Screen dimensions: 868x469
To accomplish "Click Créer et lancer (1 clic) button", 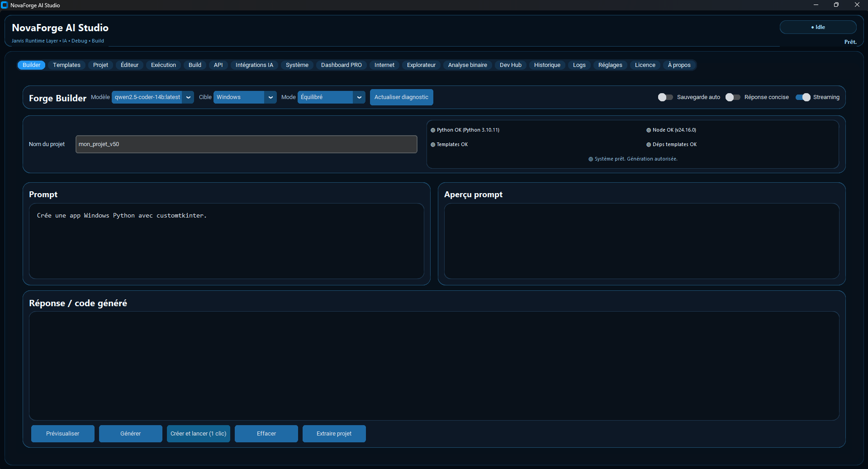I will (199, 434).
